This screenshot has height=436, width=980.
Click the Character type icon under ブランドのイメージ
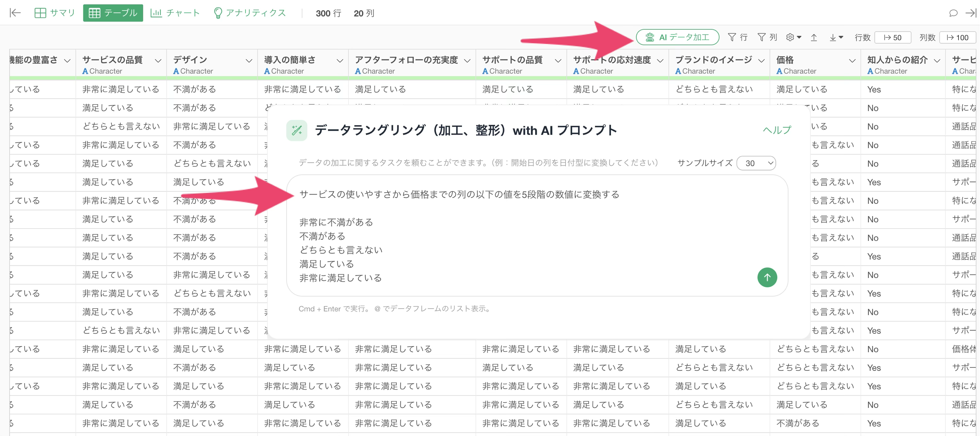[x=678, y=71]
